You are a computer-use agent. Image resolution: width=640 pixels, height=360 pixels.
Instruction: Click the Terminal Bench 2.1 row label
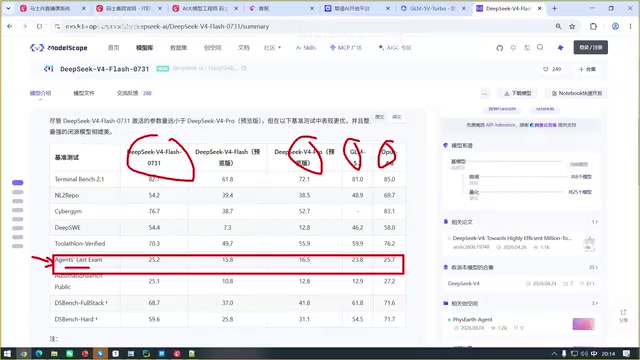click(79, 179)
